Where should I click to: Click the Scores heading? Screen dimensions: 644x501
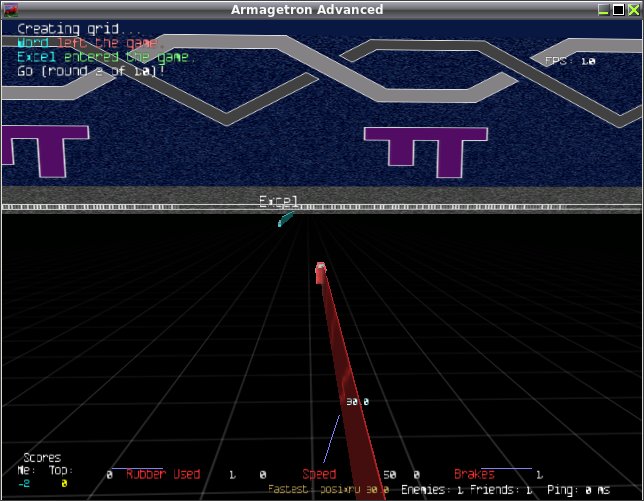click(x=42, y=457)
